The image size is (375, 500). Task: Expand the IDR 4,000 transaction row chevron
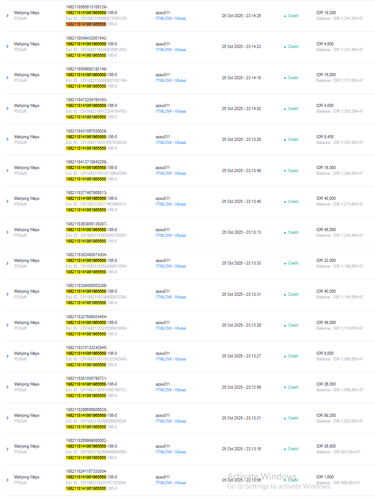tap(7, 109)
